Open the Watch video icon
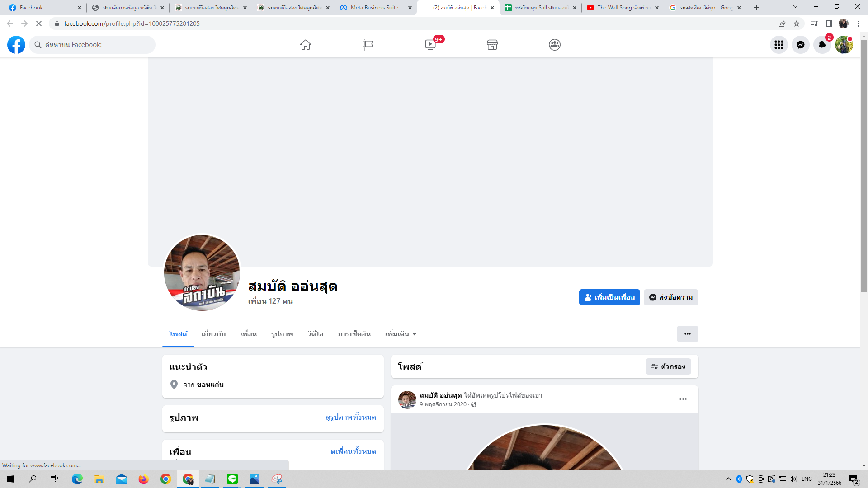This screenshot has width=868, height=488. (430, 45)
